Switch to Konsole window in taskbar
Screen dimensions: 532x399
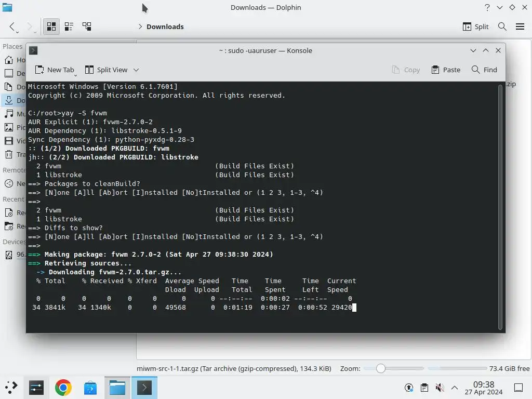[144, 388]
